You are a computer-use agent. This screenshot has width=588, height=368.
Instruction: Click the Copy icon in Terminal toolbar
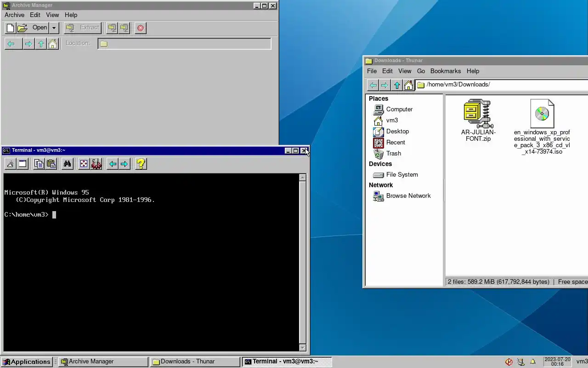tap(39, 164)
